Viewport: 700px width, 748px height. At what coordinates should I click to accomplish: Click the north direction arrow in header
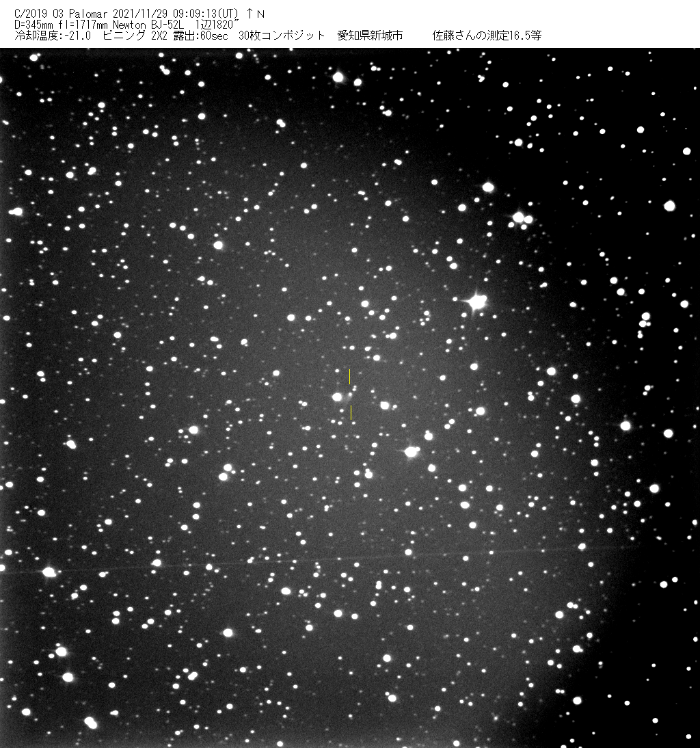coord(250,14)
